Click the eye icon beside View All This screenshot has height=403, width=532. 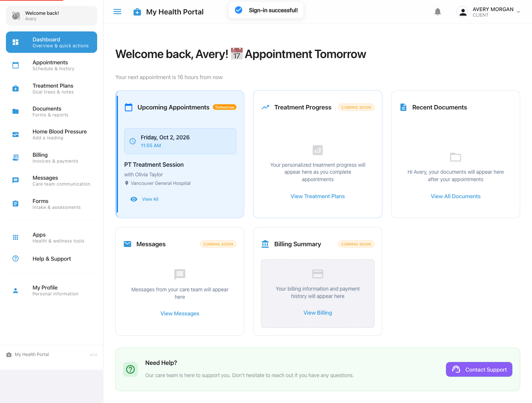point(134,199)
